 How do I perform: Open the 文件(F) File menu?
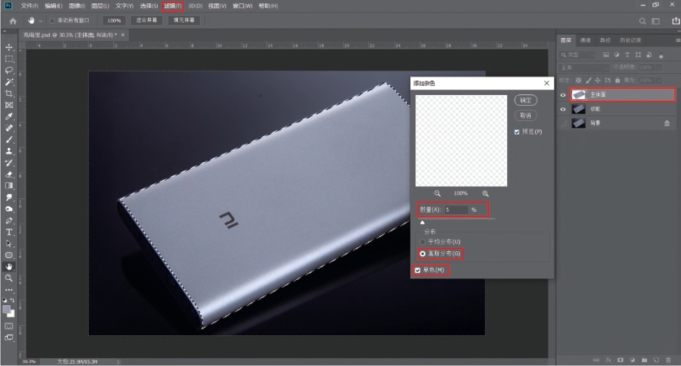click(30, 6)
